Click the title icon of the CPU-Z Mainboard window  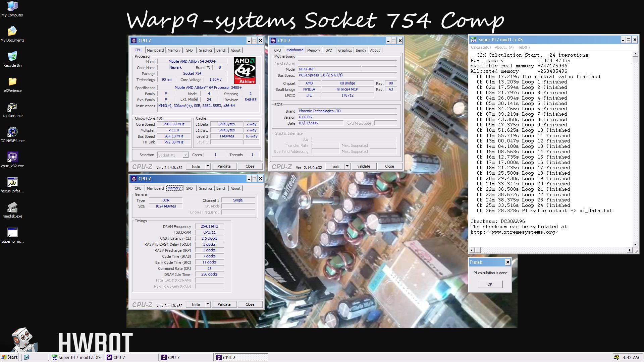(273, 41)
